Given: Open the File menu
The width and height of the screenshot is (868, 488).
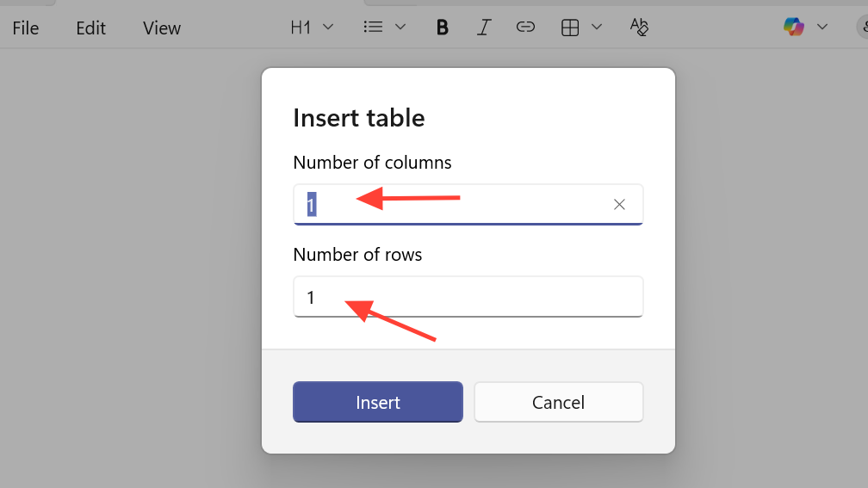Looking at the screenshot, I should click(x=26, y=28).
